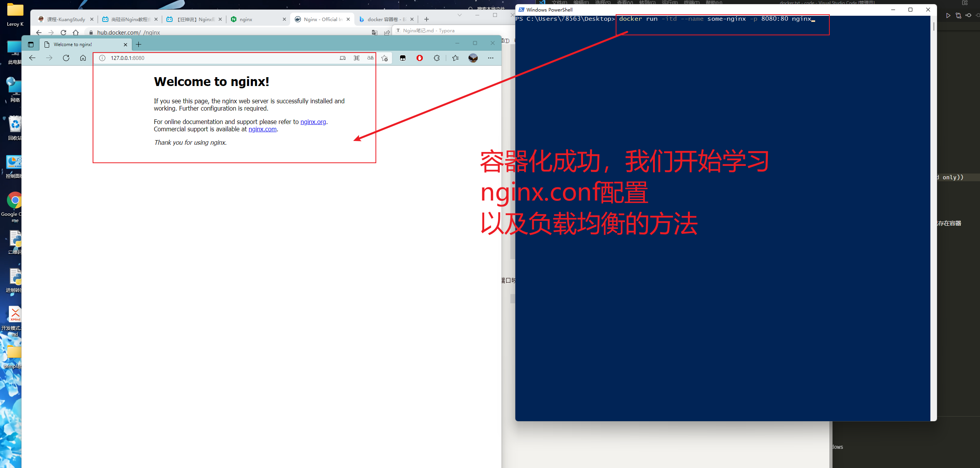Click the translate page icon
The image size is (980, 468).
click(370, 58)
